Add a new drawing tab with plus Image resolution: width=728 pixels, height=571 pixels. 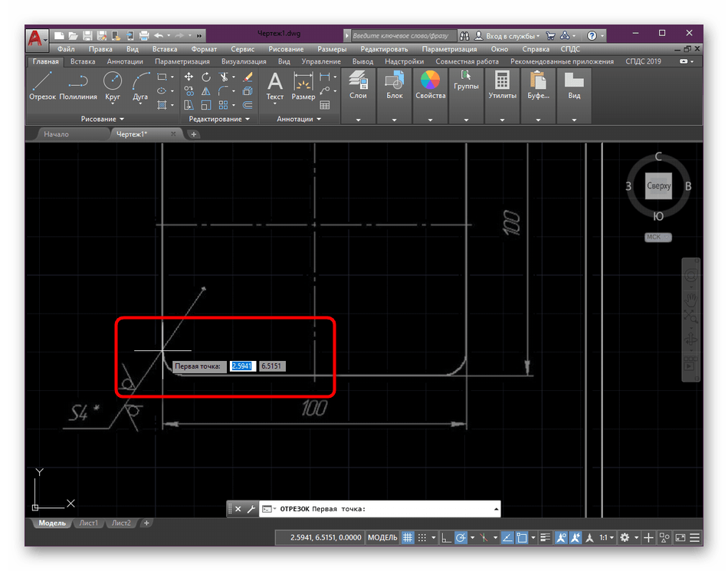pos(194,134)
